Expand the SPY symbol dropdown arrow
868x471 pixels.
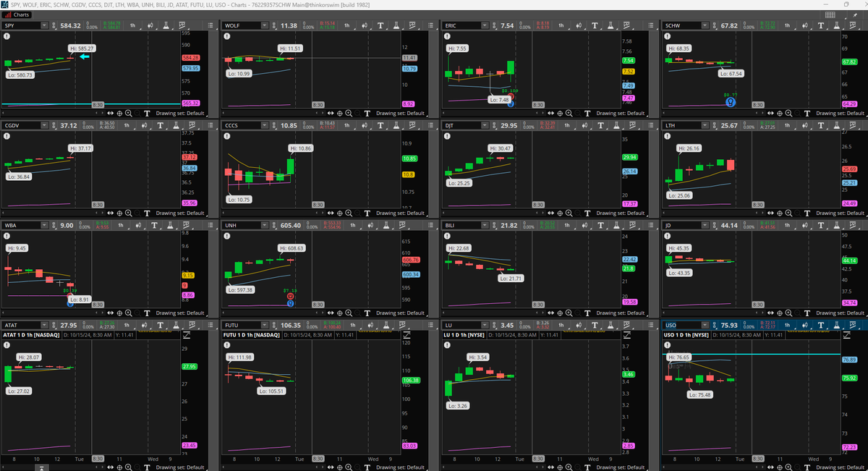[44, 25]
